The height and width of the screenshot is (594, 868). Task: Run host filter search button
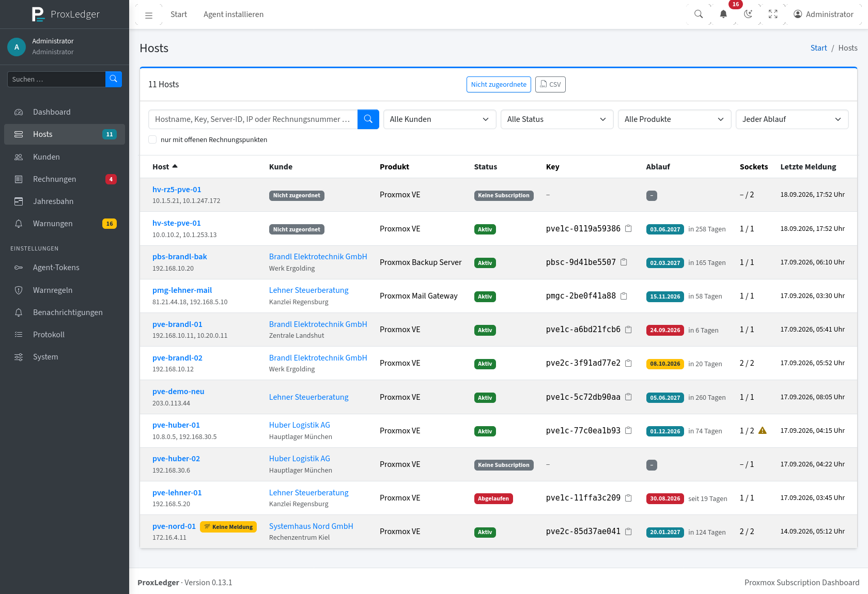click(x=368, y=119)
